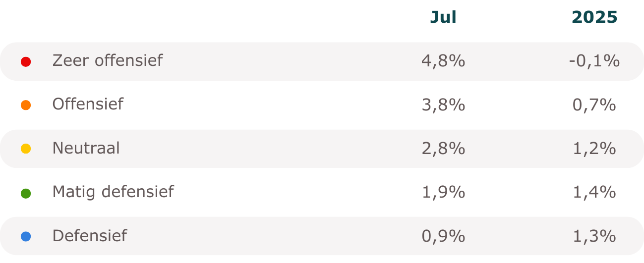Click the Zeer offensief profile label
Screen dimensions: 644x263
point(107,60)
